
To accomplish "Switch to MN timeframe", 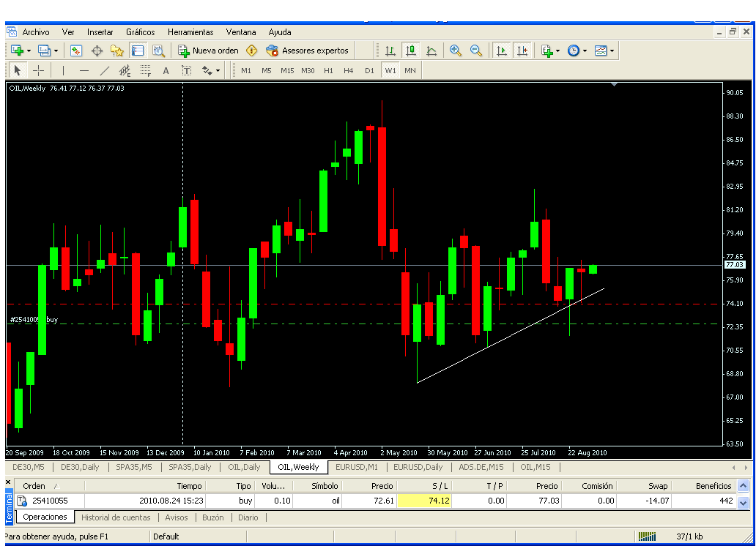I will click(410, 70).
